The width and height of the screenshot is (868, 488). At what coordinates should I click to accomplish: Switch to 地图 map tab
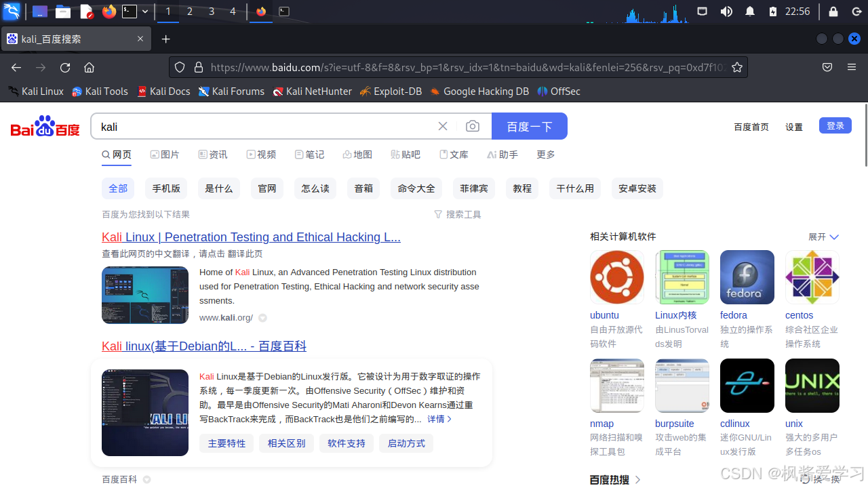click(x=357, y=155)
